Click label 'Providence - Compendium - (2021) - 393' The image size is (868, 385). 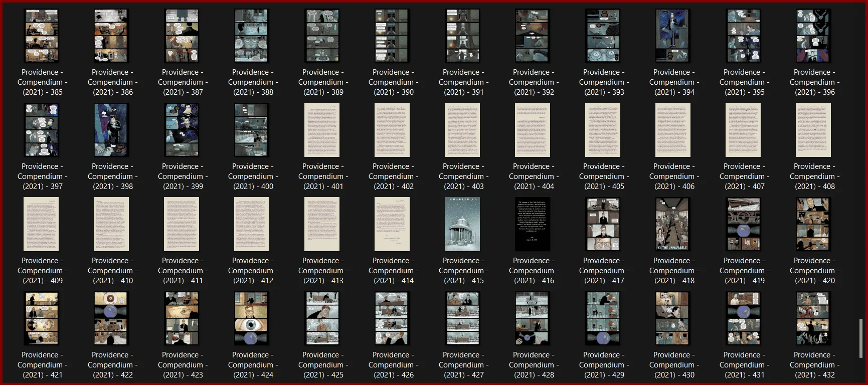(x=604, y=82)
